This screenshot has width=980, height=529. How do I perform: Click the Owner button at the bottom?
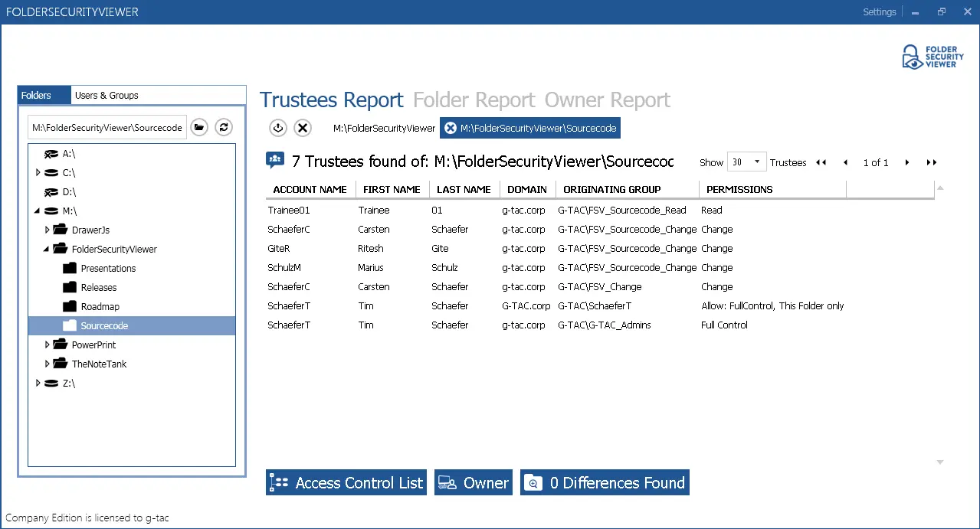(x=474, y=483)
